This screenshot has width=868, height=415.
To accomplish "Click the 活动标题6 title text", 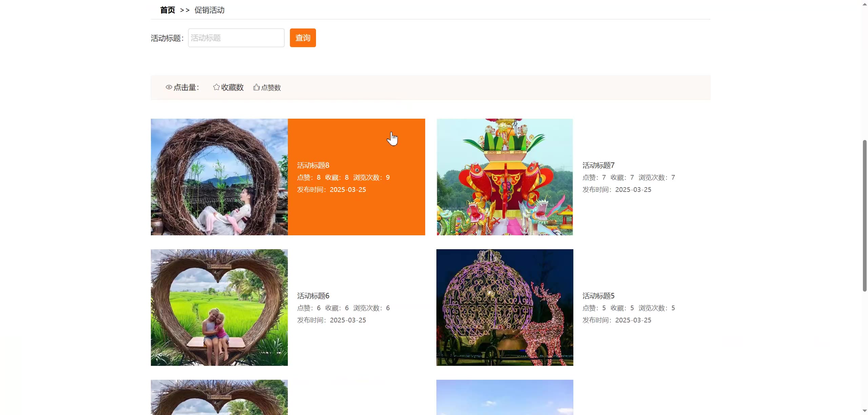I will [313, 296].
